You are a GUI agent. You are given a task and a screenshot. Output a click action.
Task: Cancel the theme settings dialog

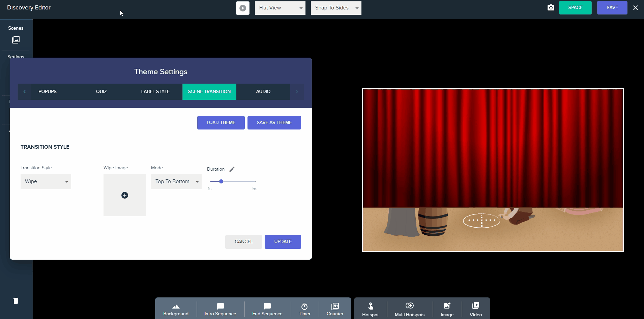243,242
